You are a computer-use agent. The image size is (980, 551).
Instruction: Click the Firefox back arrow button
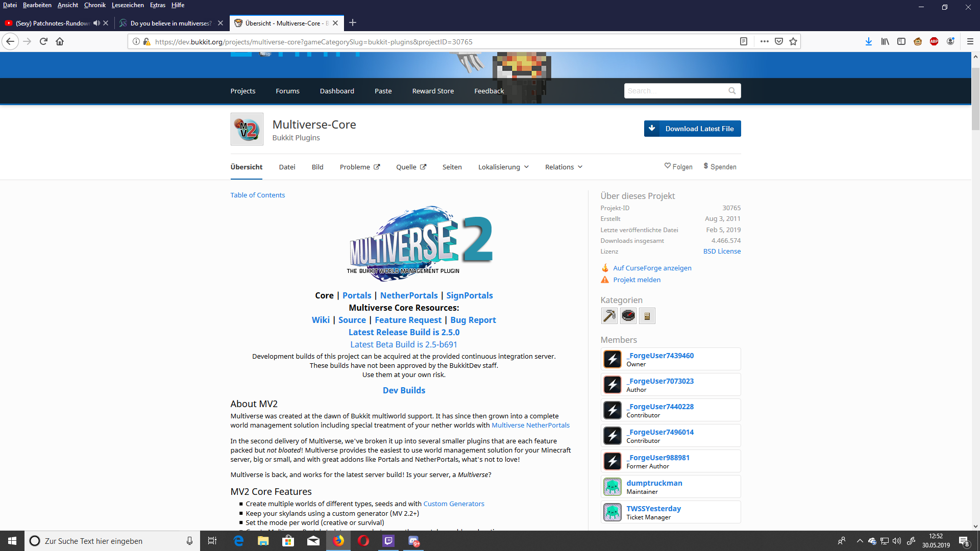click(x=10, y=41)
